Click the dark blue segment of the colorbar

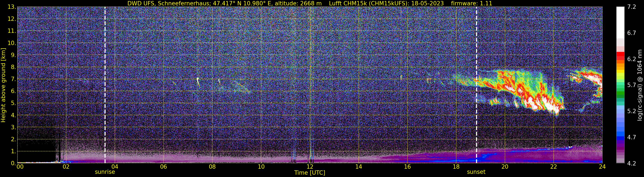pyautogui.click(x=620, y=138)
